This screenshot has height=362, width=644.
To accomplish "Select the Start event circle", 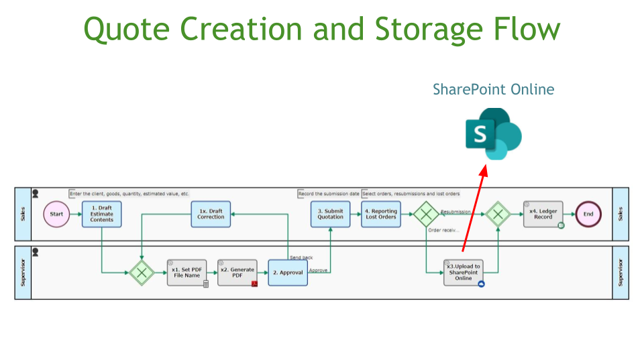I will pyautogui.click(x=56, y=214).
